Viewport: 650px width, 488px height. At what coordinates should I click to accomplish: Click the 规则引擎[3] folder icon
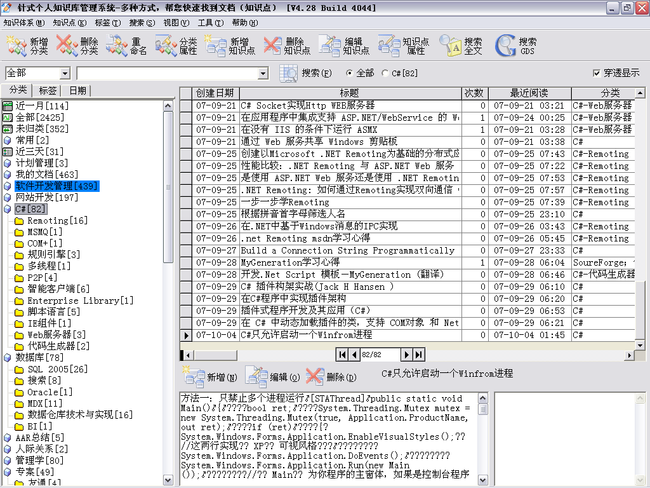pyautogui.click(x=19, y=255)
